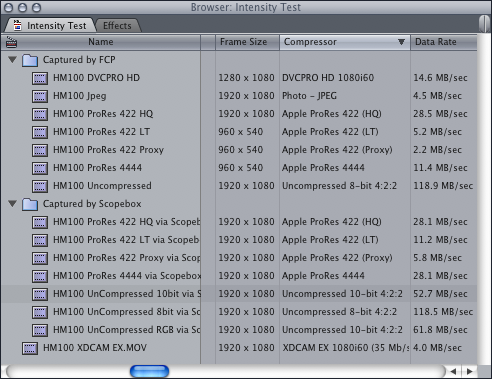The image size is (492, 379).
Task: Select HM100 ProRes 422 HQ via Scopebox clip icon
Action: 40,222
